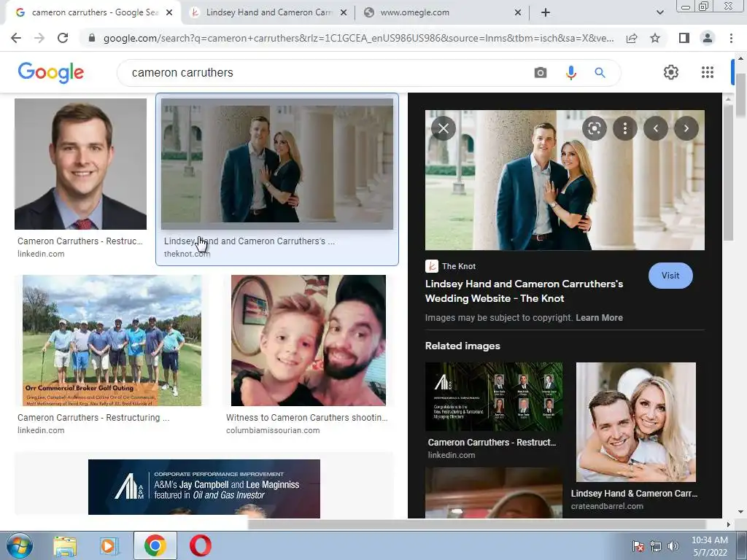Open related image from crateandbarrel.com
Viewport: 747px width, 560px height.
(636, 422)
